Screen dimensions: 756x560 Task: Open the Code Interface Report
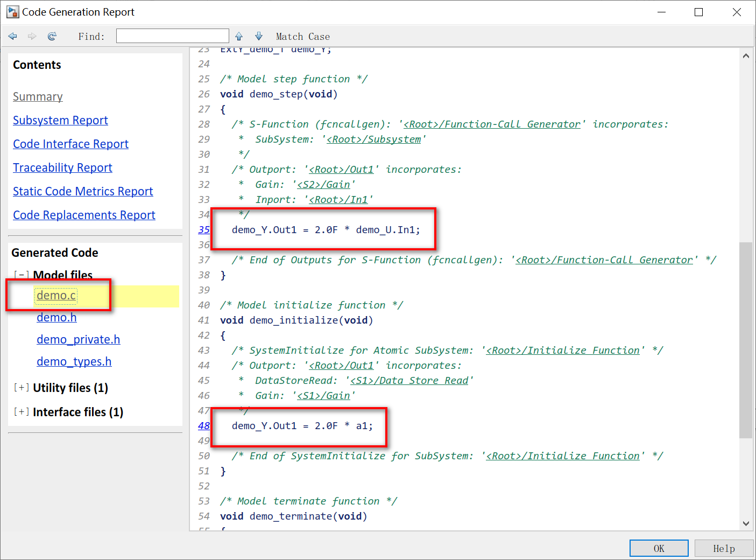pos(70,144)
